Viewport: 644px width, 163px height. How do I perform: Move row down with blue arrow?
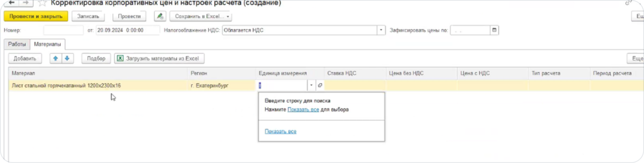tap(67, 59)
